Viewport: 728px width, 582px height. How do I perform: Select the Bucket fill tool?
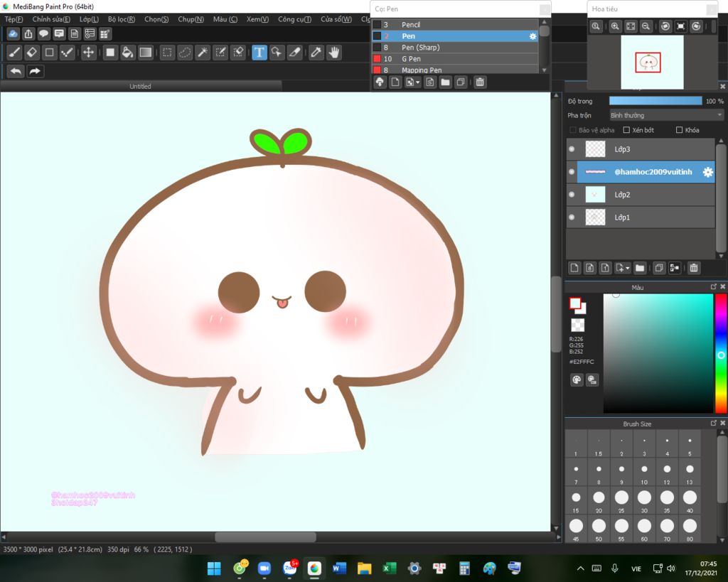tap(127, 53)
